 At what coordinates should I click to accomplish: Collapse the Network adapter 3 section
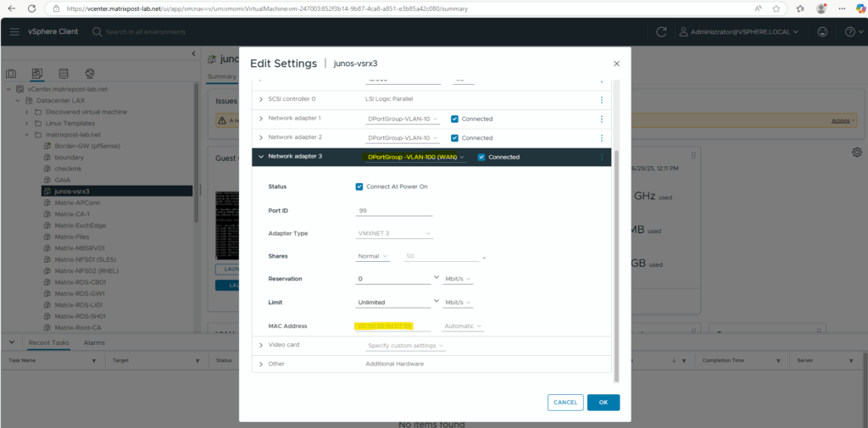pos(261,157)
